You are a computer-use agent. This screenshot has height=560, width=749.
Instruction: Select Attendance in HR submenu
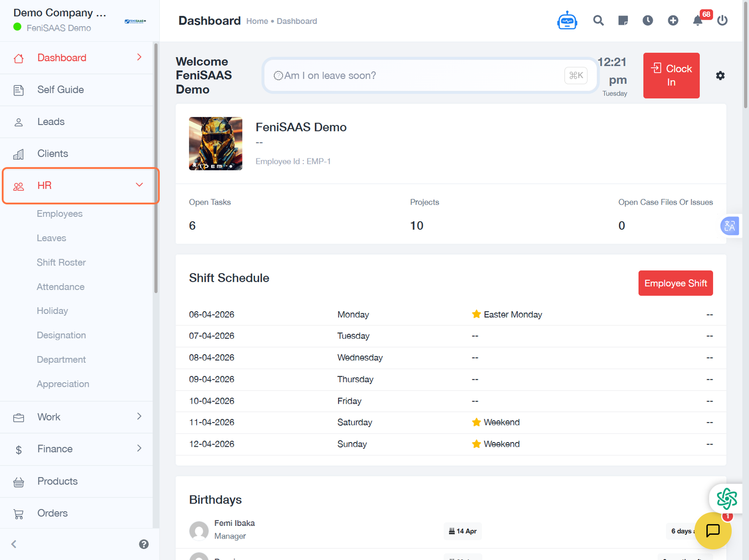(x=61, y=287)
